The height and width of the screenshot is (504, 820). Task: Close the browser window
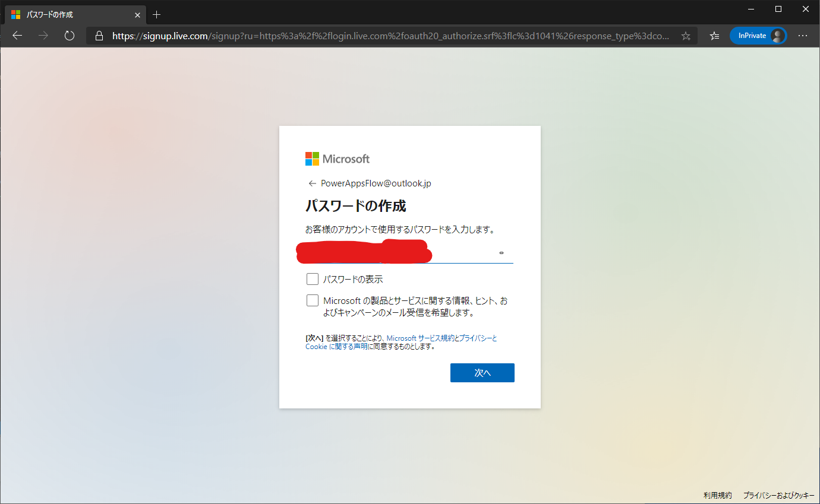click(x=806, y=9)
